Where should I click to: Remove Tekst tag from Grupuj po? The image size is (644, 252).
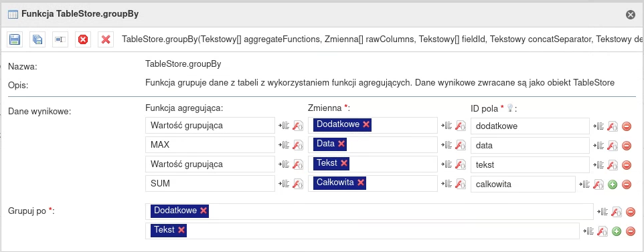tap(181, 230)
